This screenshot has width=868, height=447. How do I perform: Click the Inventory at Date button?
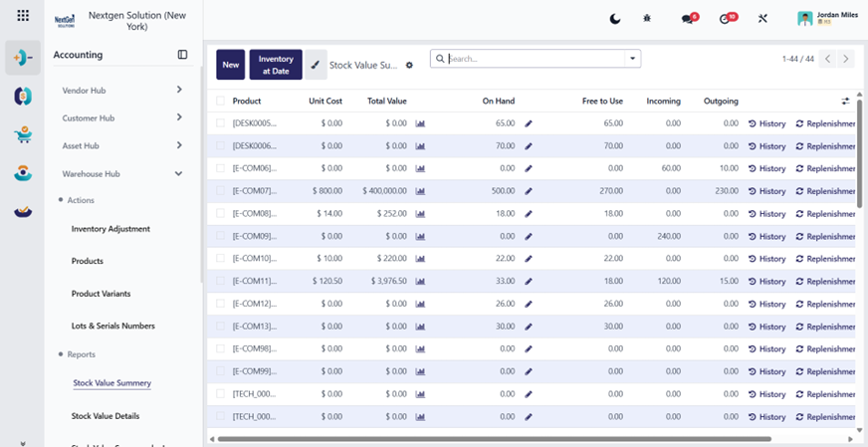(x=276, y=65)
